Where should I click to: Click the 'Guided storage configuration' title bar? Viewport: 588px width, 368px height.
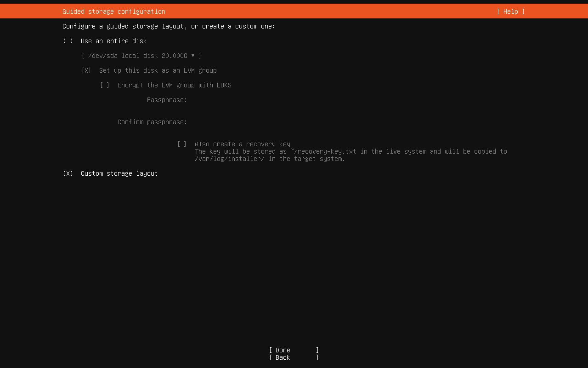113,11
